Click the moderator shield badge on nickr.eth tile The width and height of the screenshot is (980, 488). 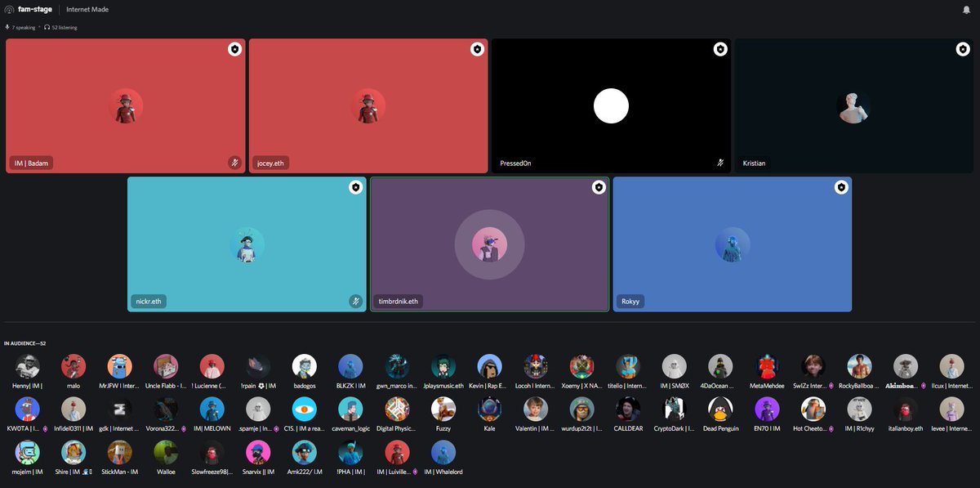pyautogui.click(x=355, y=187)
